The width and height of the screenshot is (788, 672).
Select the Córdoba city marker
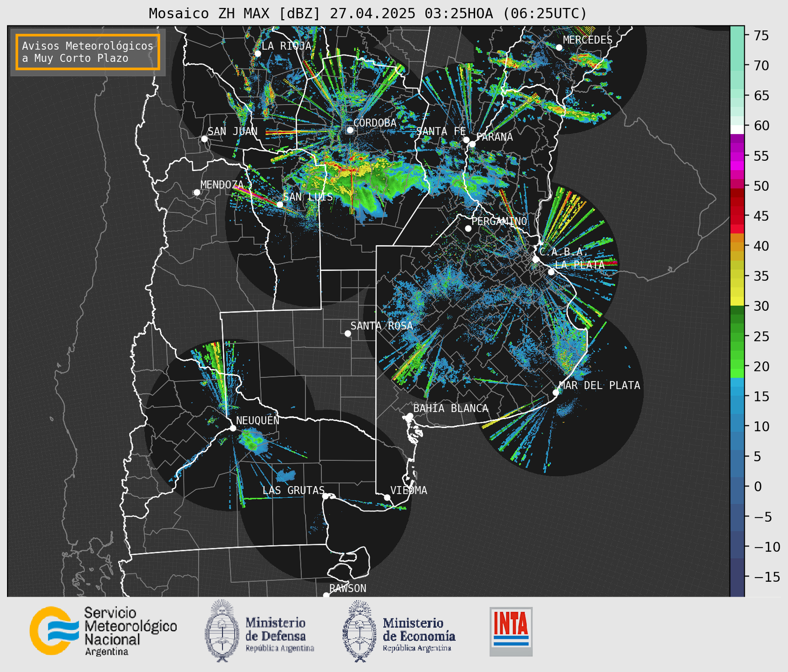[x=350, y=130]
